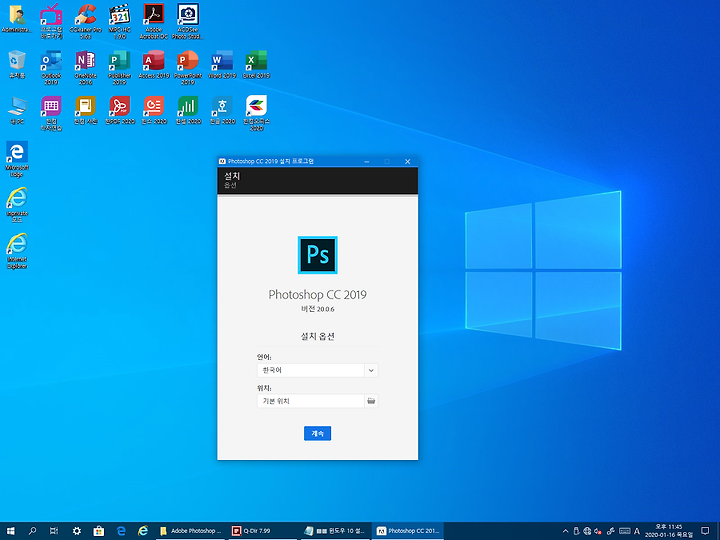Switch to 윈도우 10 notepad taskbar item
720x540 pixels.
pyautogui.click(x=335, y=531)
